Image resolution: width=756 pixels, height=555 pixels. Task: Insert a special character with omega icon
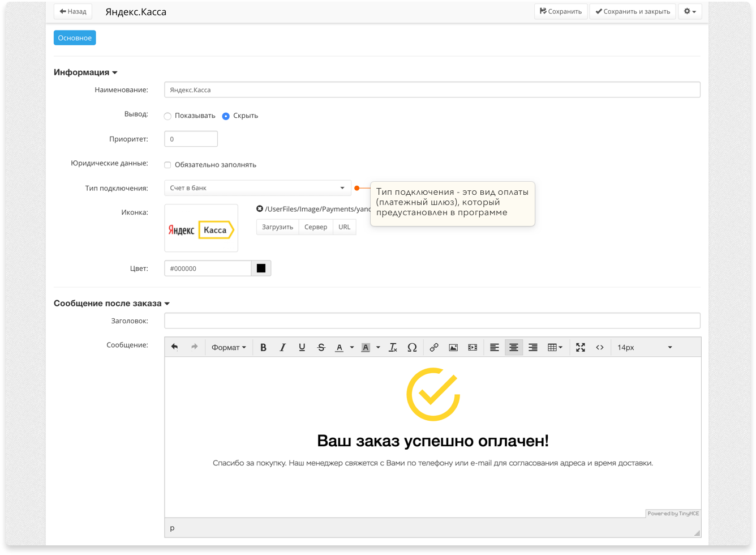[x=412, y=347]
